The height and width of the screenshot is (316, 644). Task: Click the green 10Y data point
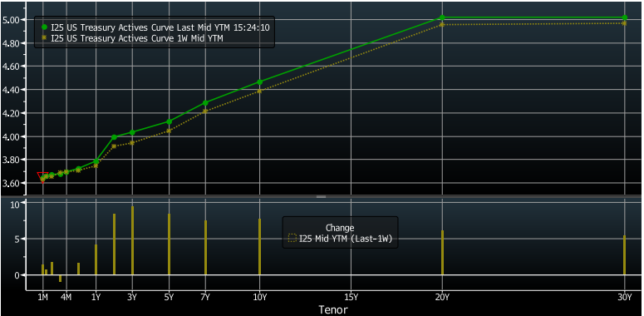tap(259, 82)
